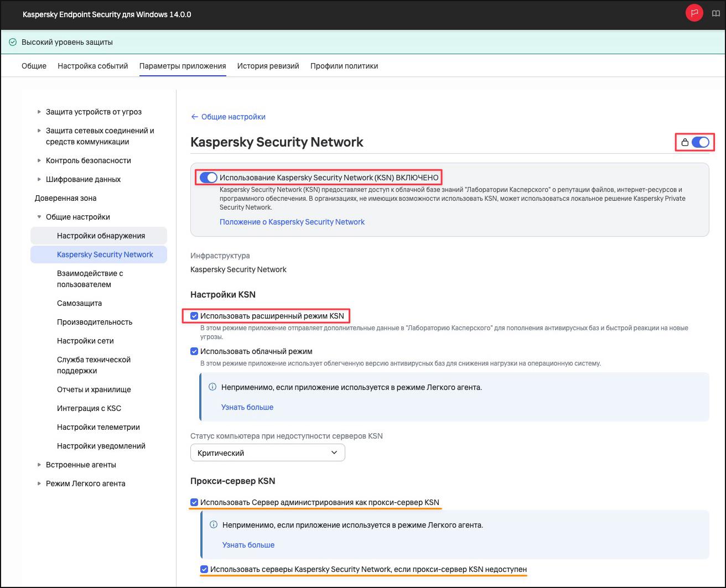Click the red flag notifications icon

[694, 13]
